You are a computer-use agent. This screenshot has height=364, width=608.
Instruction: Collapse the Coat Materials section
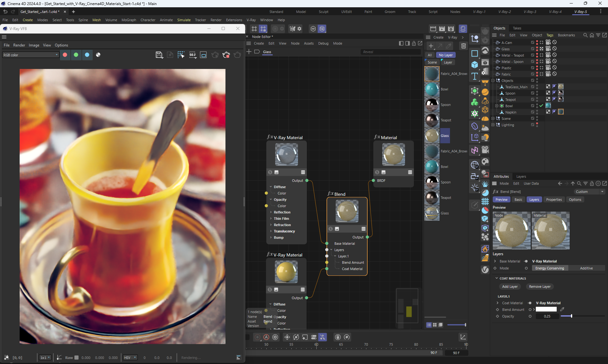[x=497, y=278]
